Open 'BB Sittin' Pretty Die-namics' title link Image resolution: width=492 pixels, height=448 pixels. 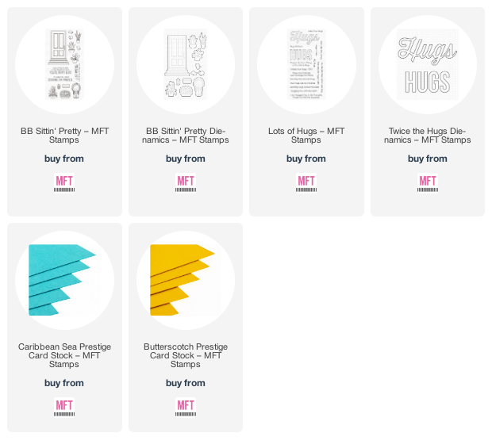pyautogui.click(x=186, y=135)
